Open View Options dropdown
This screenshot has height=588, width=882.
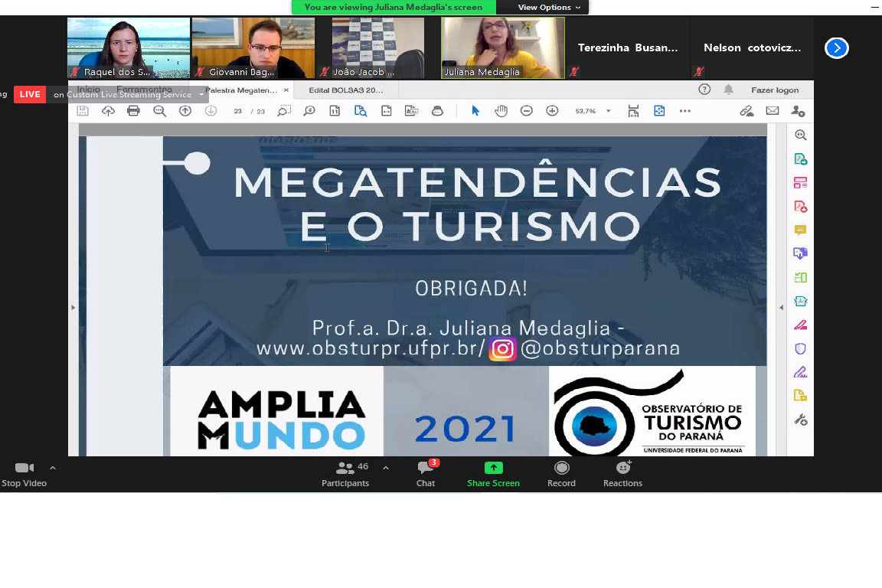click(x=549, y=8)
